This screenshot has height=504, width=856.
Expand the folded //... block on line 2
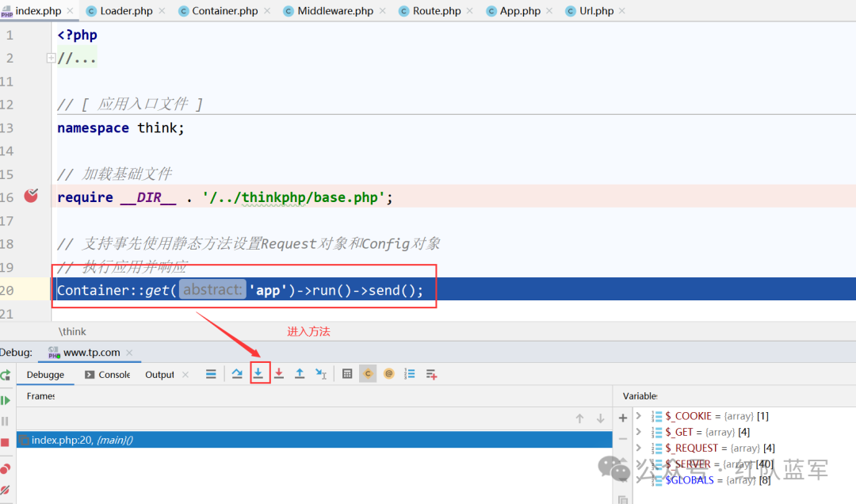(51, 58)
